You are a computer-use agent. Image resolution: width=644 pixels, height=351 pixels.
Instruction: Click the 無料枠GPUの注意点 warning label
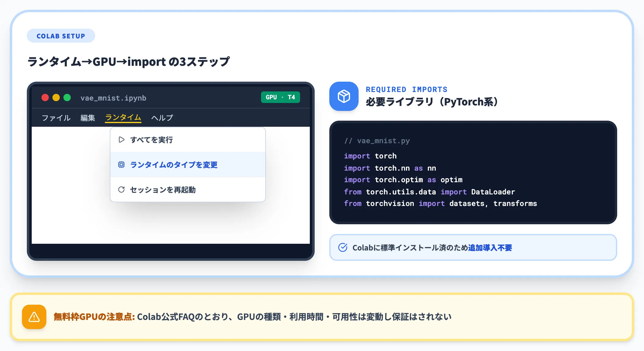click(94, 317)
